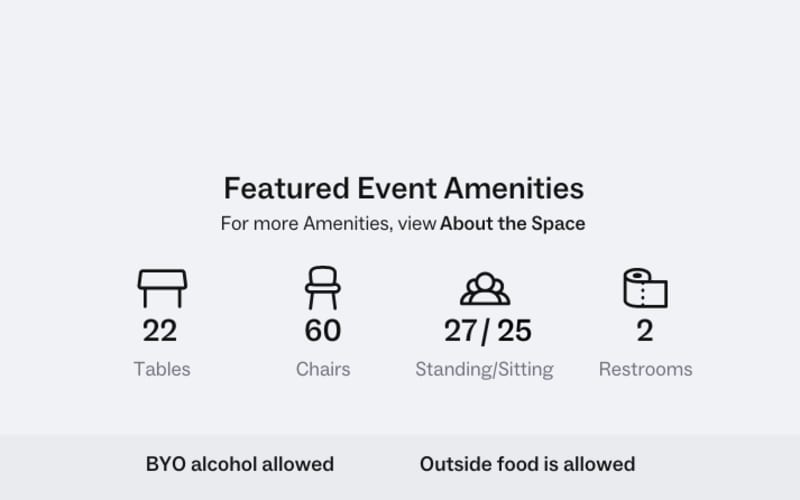Open the About the Space link
The width and height of the screenshot is (800, 500).
(512, 223)
